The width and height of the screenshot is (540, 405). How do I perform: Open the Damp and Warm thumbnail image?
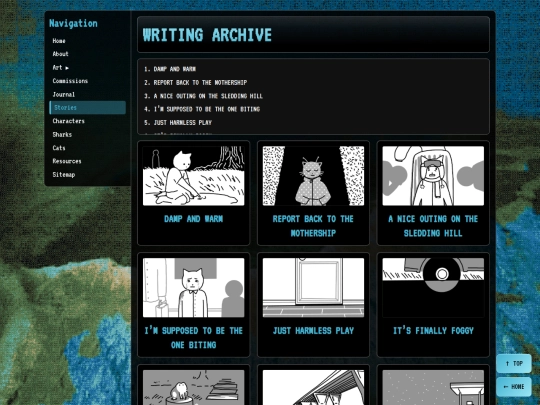click(194, 176)
